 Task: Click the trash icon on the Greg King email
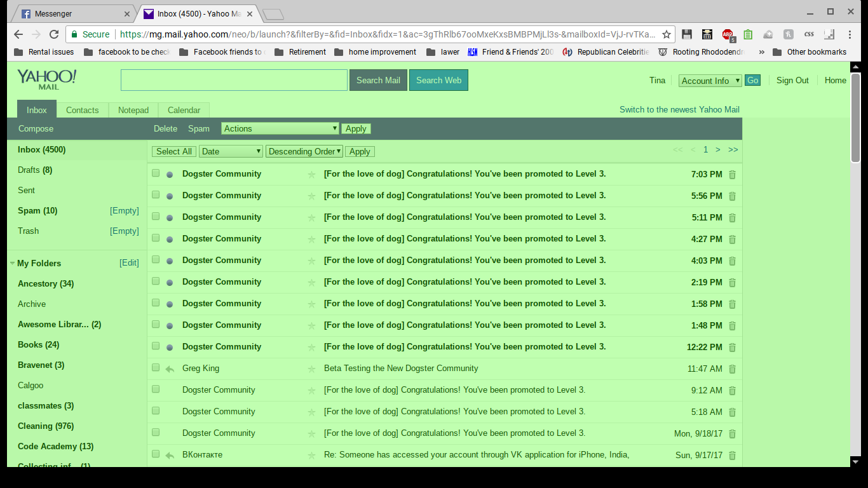[732, 369]
